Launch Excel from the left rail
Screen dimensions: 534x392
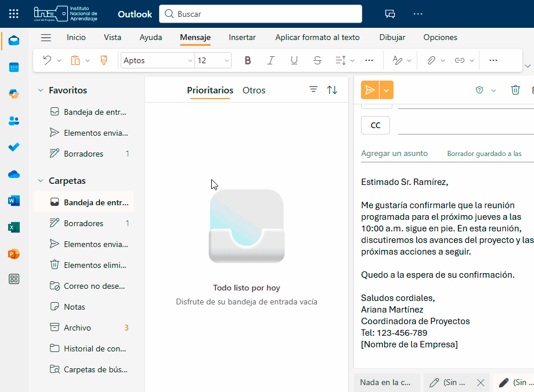[14, 227]
